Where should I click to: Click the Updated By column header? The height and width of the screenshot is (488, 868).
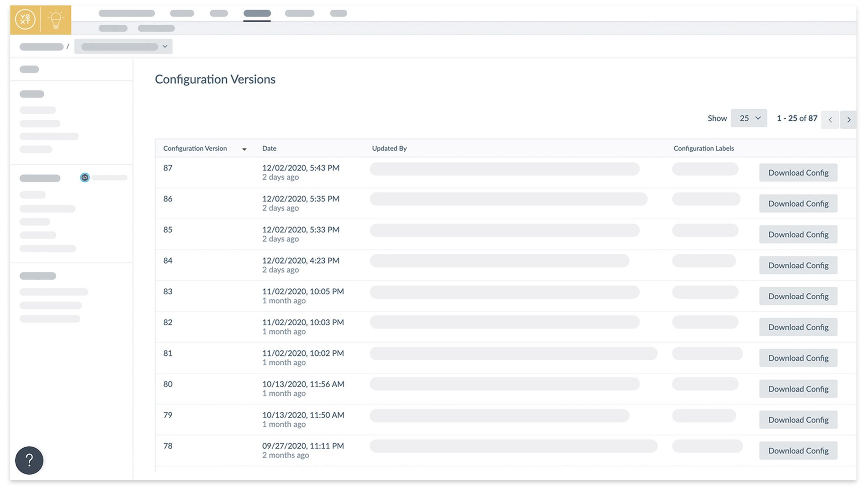pyautogui.click(x=389, y=149)
